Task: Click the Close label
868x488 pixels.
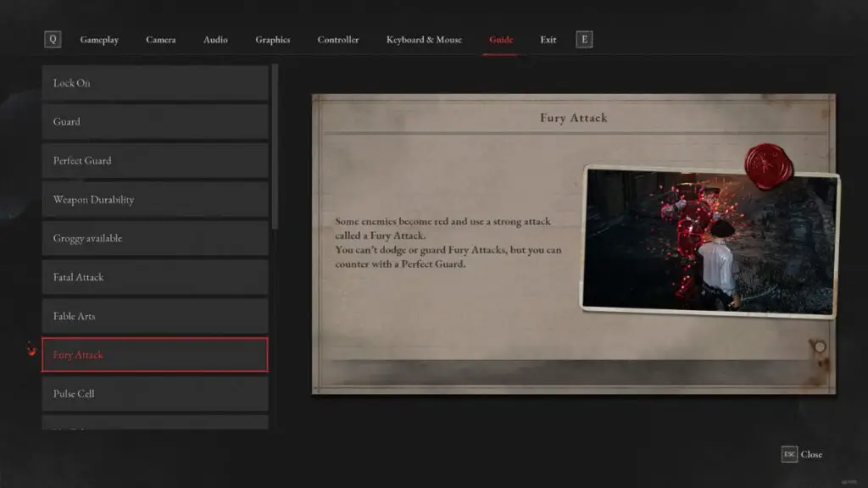Action: (x=811, y=454)
